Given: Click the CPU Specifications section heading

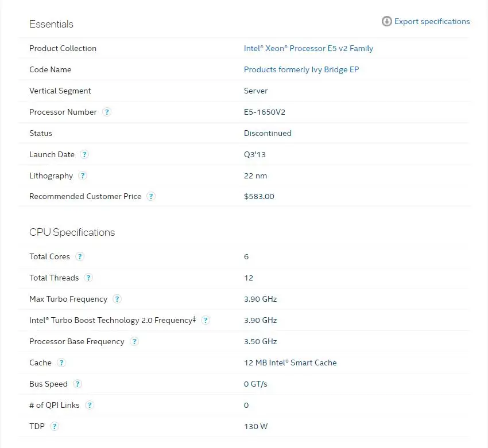Looking at the screenshot, I should coord(72,232).
